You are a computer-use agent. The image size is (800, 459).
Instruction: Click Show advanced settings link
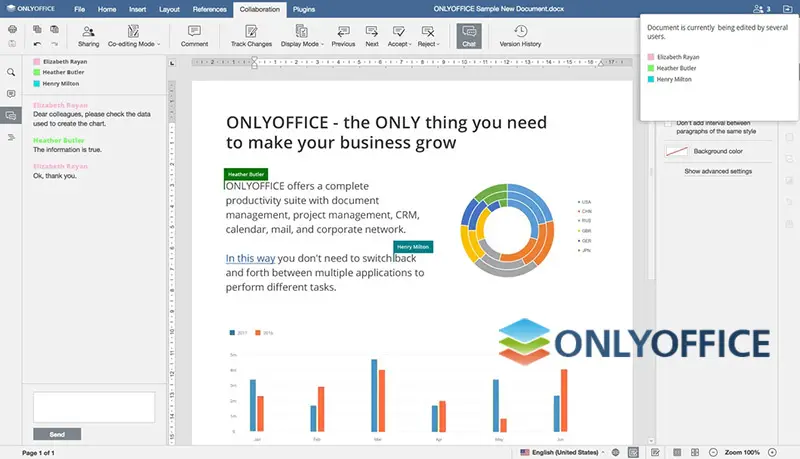(x=718, y=171)
